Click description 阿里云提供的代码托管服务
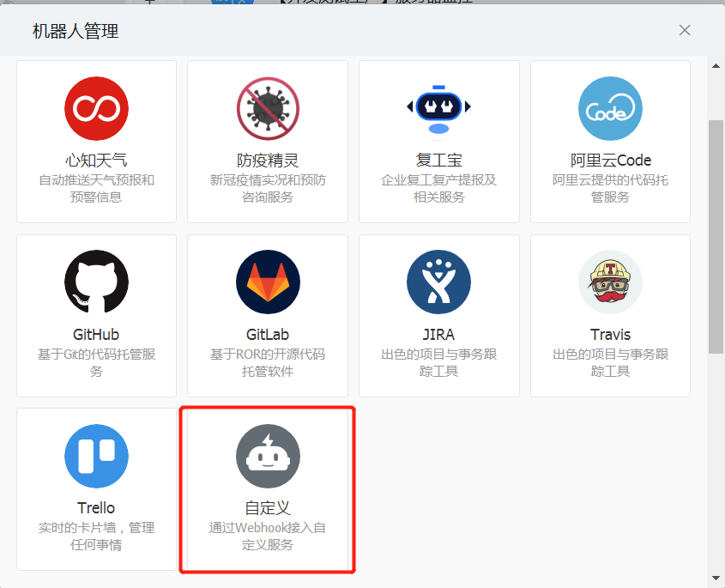725x588 pixels. pyautogui.click(x=610, y=188)
